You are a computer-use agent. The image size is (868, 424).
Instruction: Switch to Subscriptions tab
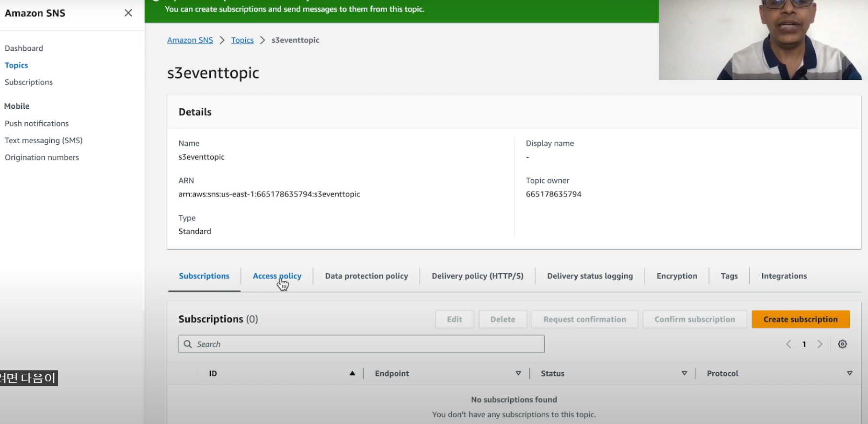click(x=204, y=276)
